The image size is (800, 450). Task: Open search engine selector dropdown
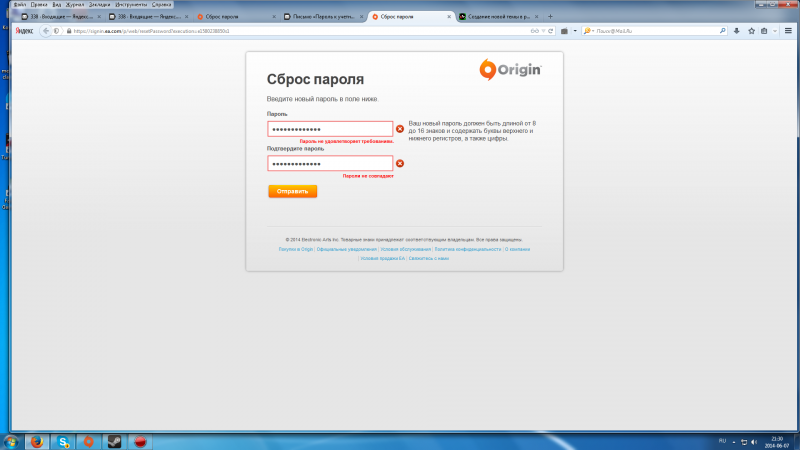click(589, 31)
